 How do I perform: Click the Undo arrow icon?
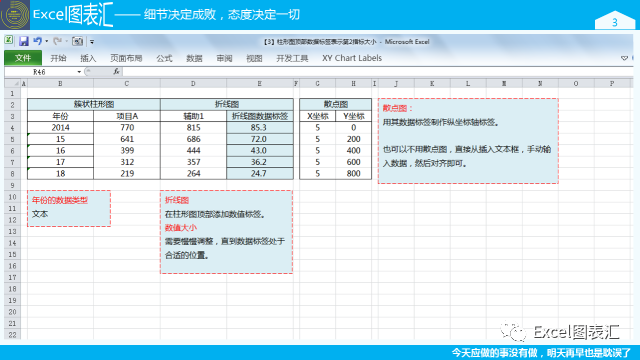(x=37, y=41)
